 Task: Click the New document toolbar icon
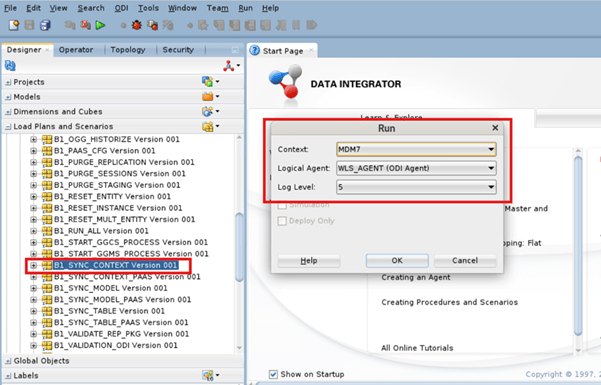pos(14,25)
